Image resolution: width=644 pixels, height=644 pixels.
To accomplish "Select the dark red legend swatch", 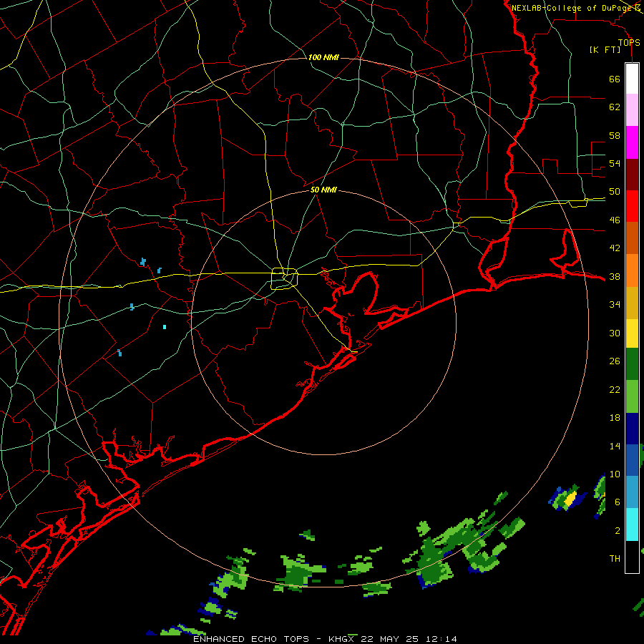I will pyautogui.click(x=632, y=175).
